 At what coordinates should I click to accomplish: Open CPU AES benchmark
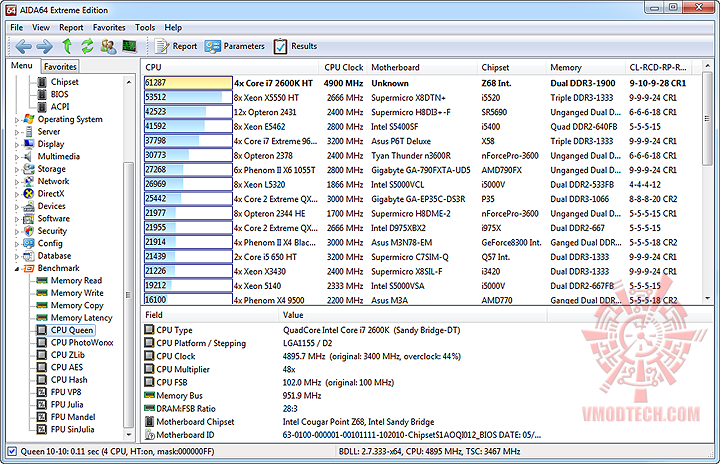pos(67,368)
